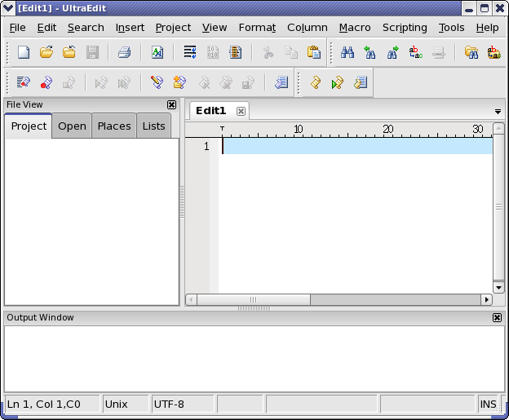Toggle Column Mode icon

[236, 52]
